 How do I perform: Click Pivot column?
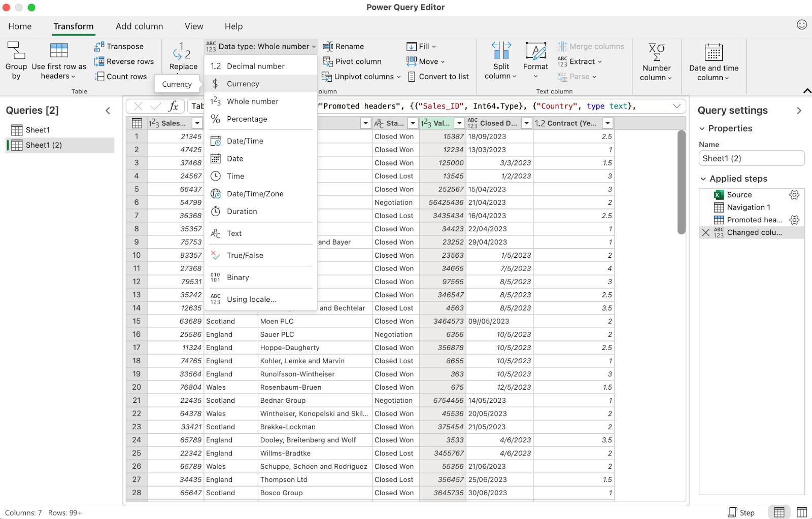[x=352, y=61]
